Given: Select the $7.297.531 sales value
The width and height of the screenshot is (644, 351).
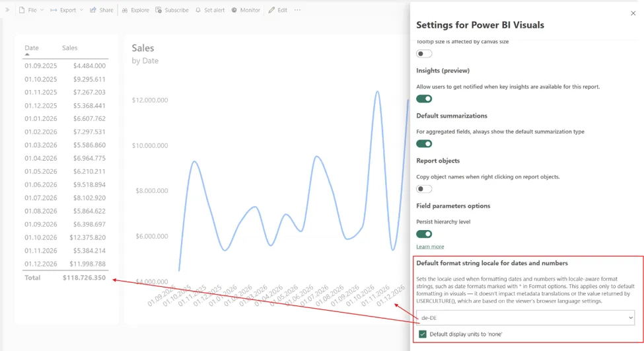Looking at the screenshot, I should [89, 132].
